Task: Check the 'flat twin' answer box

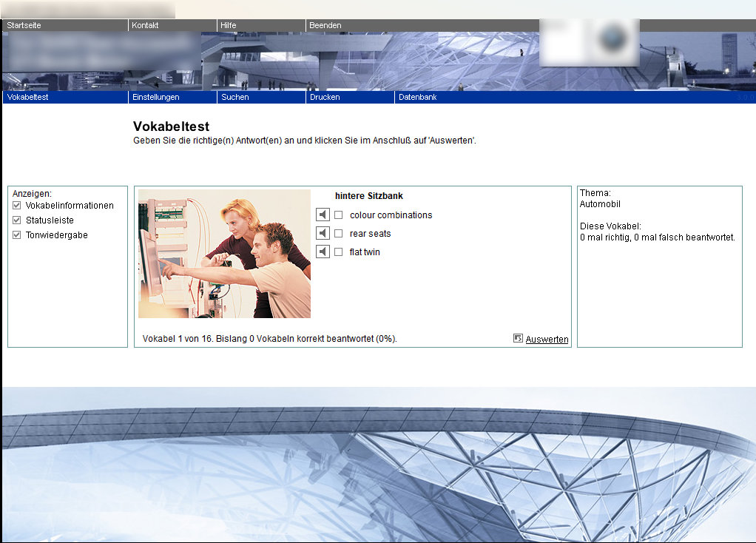Action: (339, 252)
